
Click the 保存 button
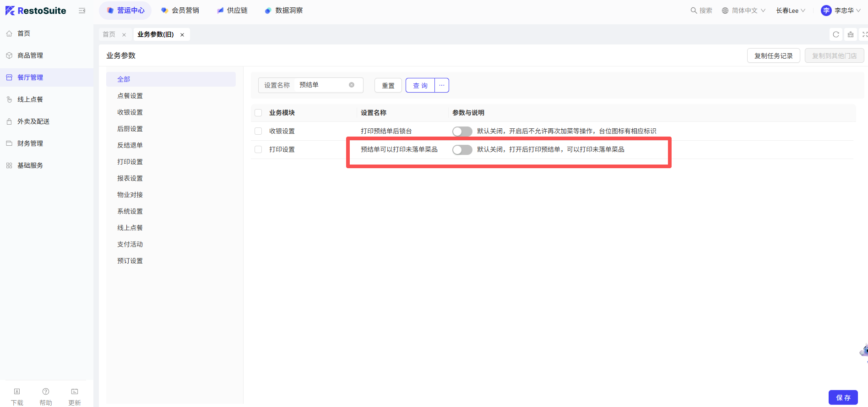click(843, 397)
